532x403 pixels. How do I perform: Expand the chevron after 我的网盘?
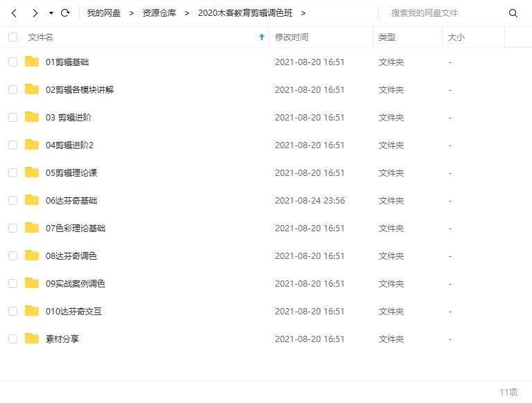(132, 13)
